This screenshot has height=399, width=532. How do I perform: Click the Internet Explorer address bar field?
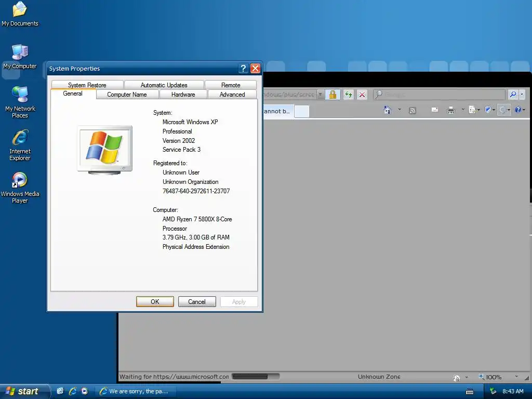pos(290,95)
